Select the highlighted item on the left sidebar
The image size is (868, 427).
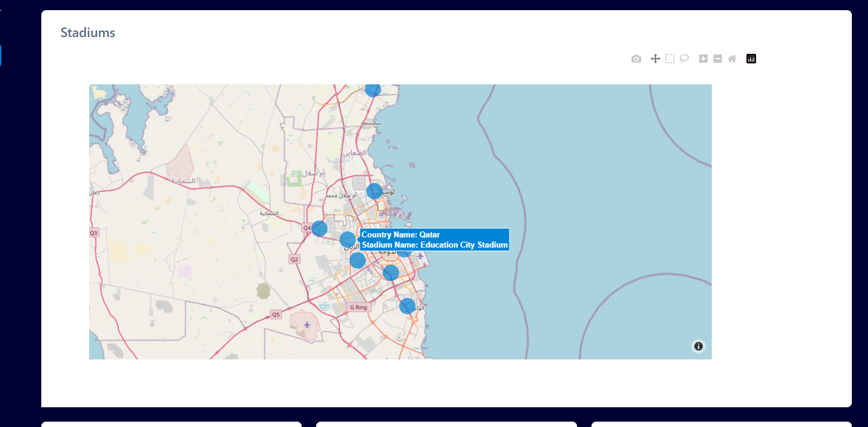pyautogui.click(x=2, y=54)
